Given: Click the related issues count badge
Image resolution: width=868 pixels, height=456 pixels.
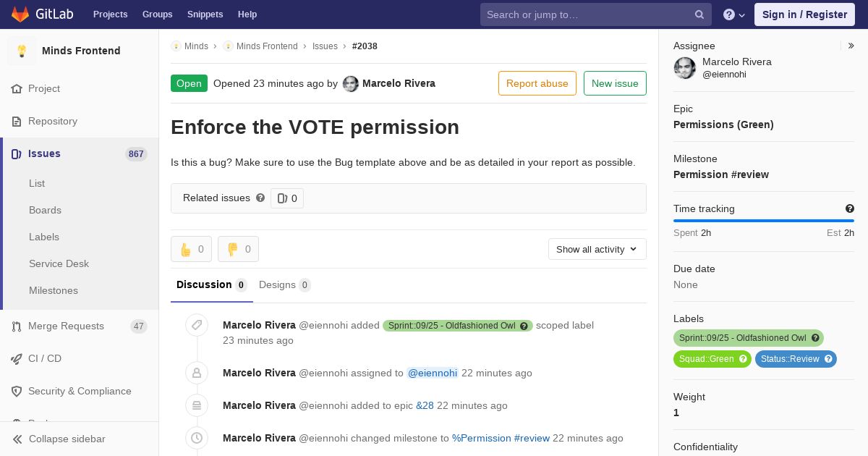Looking at the screenshot, I should pyautogui.click(x=287, y=198).
